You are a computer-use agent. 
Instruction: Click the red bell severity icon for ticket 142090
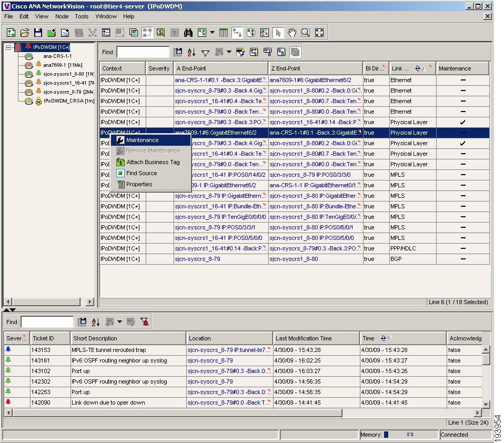point(8,402)
